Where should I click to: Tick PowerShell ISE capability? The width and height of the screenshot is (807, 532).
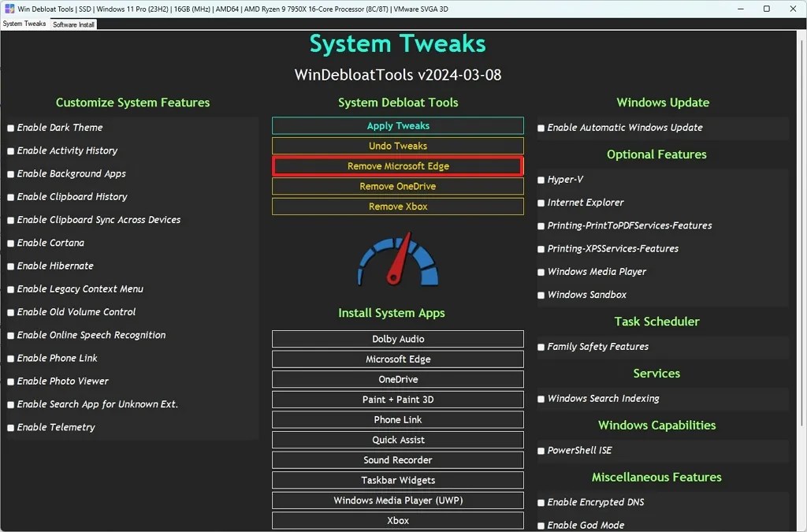[541, 452]
